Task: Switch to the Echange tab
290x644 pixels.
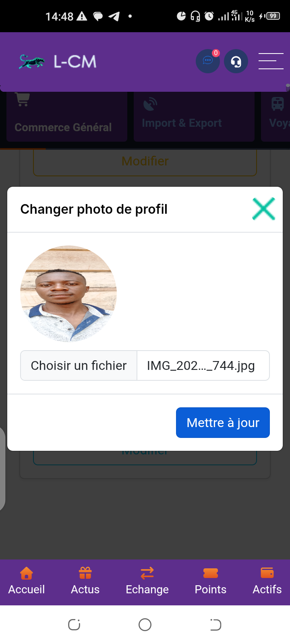Action: 147,582
